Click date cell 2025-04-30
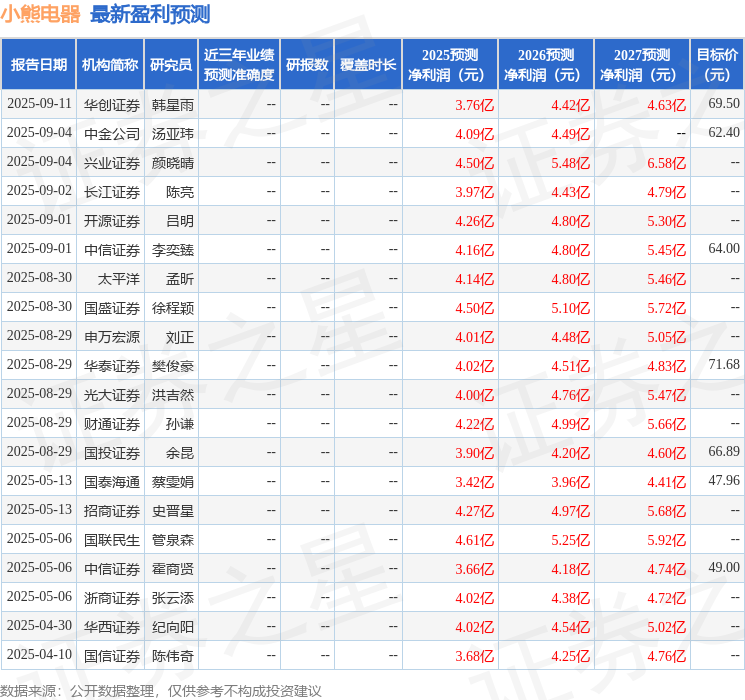The image size is (745, 700). [x=39, y=626]
